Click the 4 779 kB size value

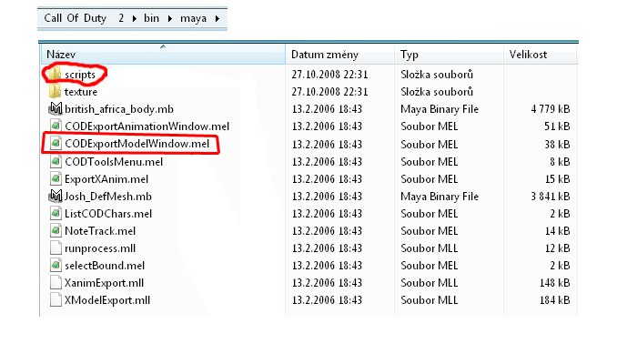click(551, 109)
